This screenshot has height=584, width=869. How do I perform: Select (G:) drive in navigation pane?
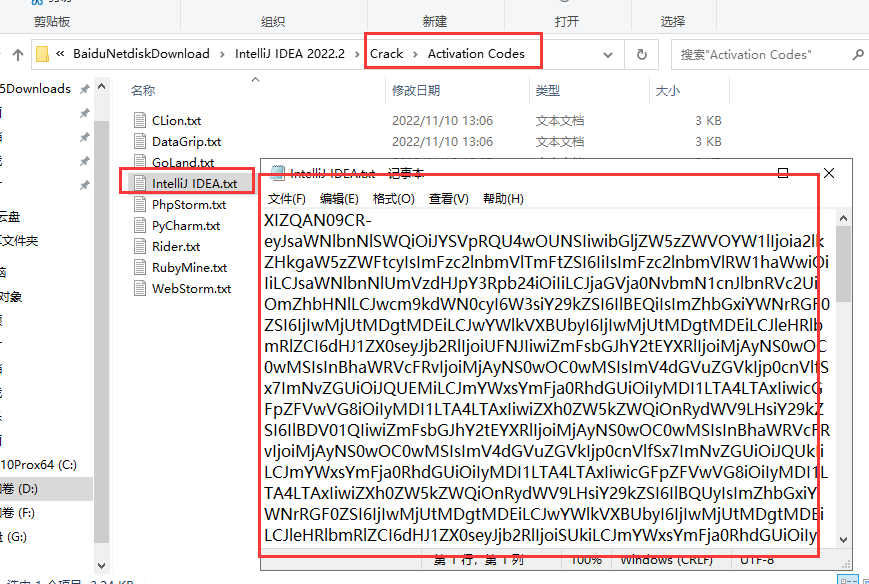tap(14, 536)
